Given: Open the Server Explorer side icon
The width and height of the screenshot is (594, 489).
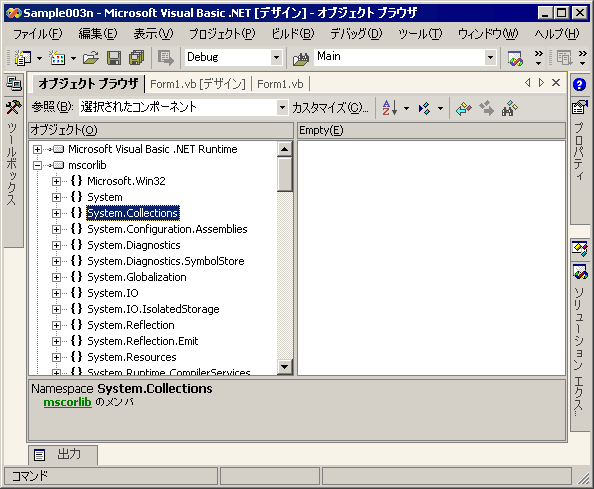Looking at the screenshot, I should [x=14, y=83].
